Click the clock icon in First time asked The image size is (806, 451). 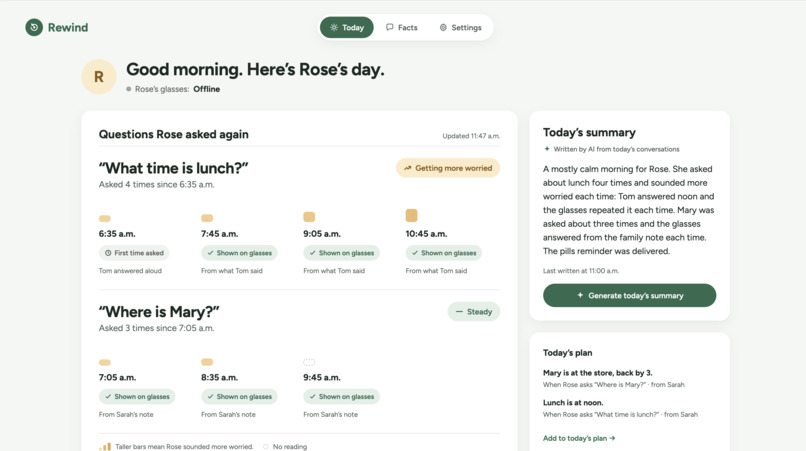(108, 253)
